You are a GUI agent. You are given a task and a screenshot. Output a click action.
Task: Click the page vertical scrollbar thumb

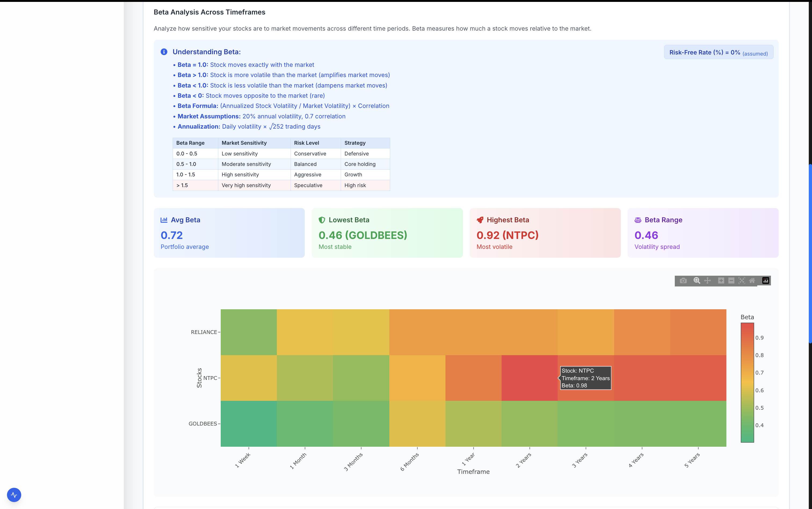coord(810,253)
